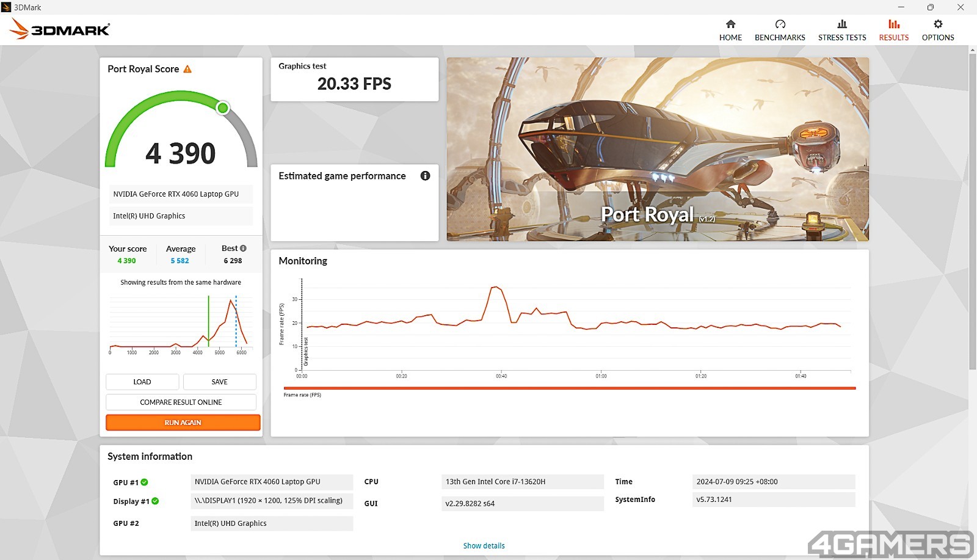
Task: Click the Frame rate (FPS) legend label
Action: (x=302, y=395)
